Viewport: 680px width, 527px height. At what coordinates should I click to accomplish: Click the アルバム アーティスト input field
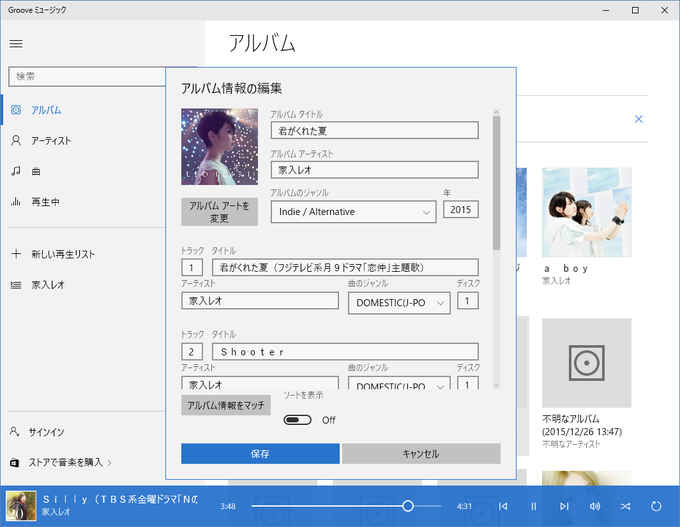coord(375,170)
